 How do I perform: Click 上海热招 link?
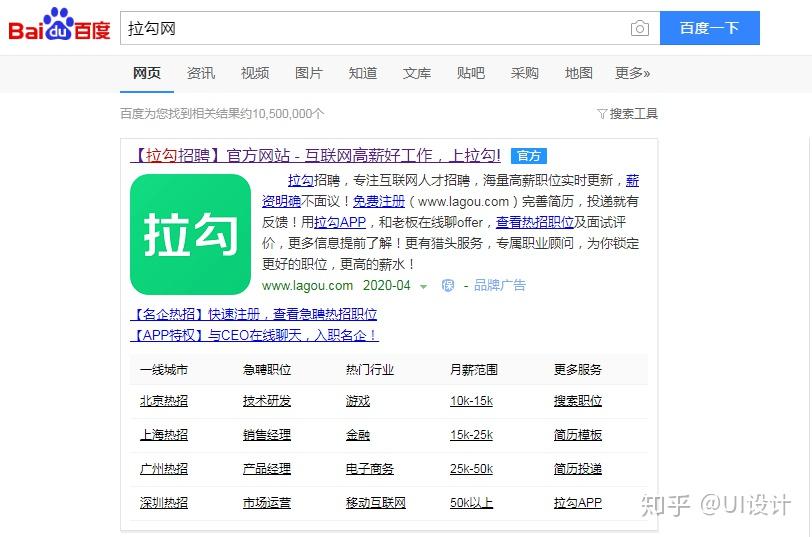164,435
